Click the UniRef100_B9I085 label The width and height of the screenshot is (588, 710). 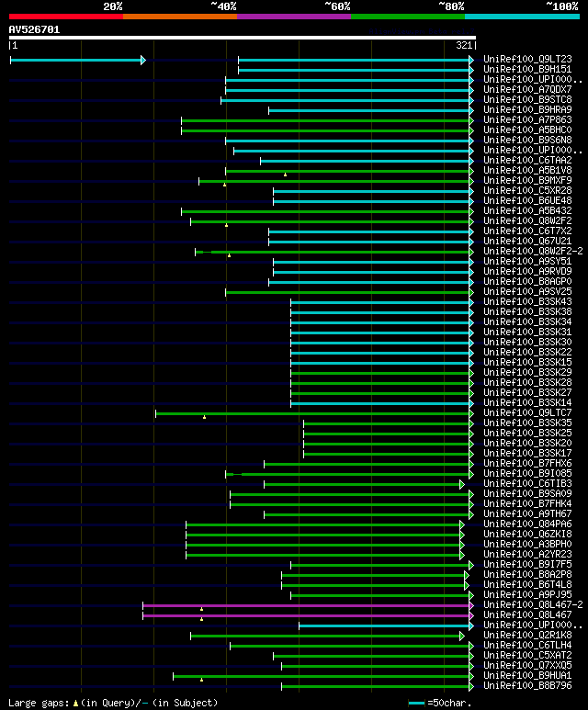[527, 473]
